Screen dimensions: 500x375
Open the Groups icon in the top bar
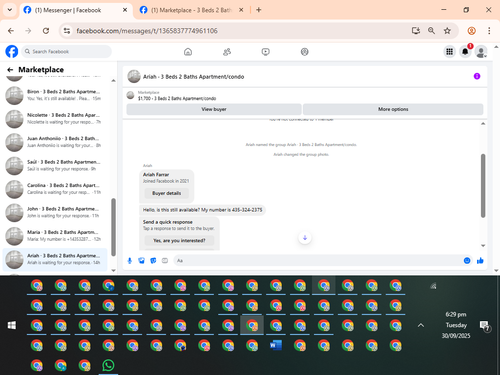pyautogui.click(x=305, y=52)
